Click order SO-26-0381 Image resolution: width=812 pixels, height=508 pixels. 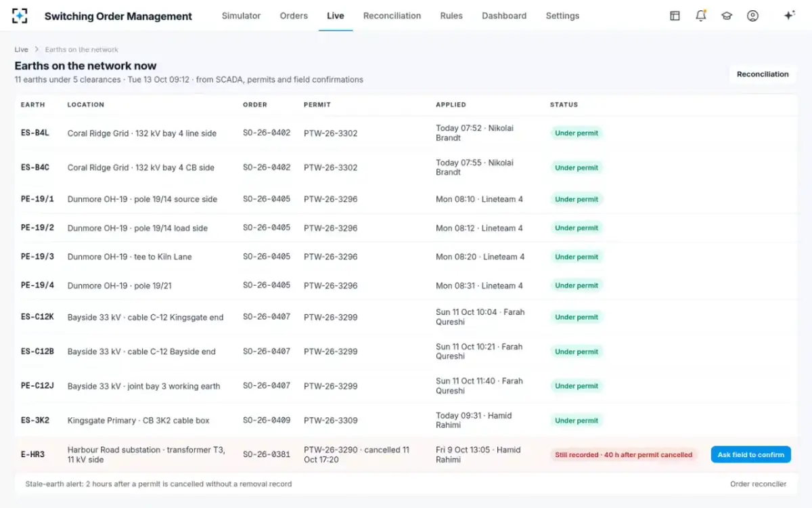click(267, 454)
